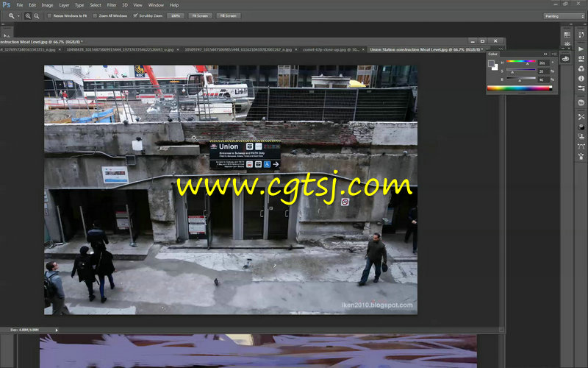
Task: Open the Tool Presets panel icon
Action: point(581,117)
